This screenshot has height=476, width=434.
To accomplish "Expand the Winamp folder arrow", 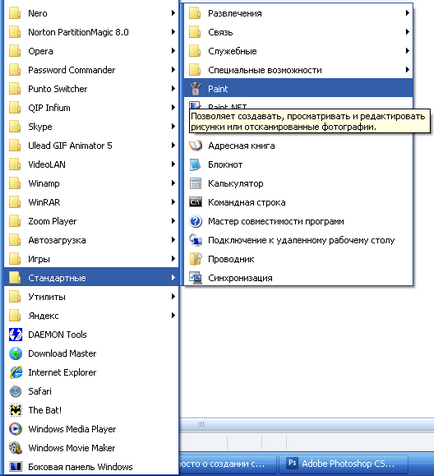I will click(173, 183).
